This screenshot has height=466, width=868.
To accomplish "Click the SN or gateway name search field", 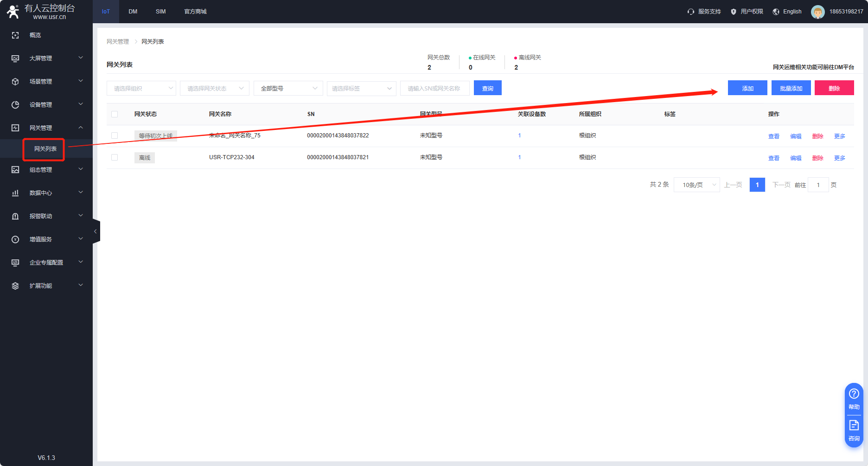I will [434, 88].
